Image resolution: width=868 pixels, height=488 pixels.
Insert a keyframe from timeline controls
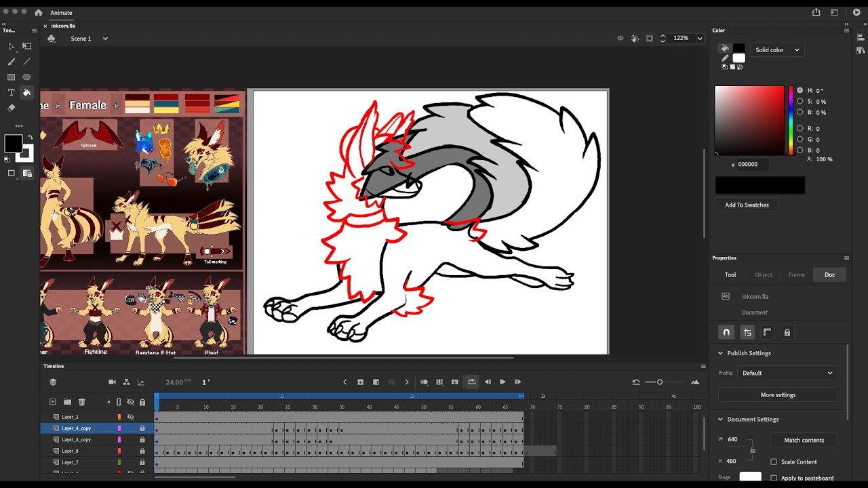[x=361, y=382]
